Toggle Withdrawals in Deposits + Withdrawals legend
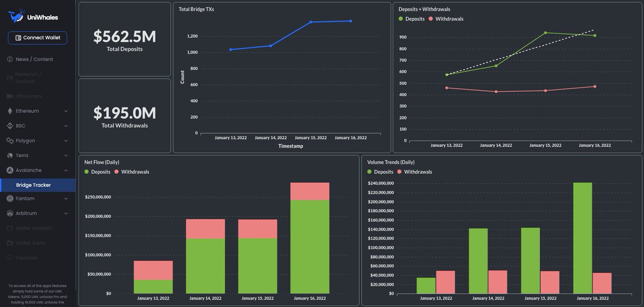Viewport: 644px width, 307px height. click(x=445, y=19)
